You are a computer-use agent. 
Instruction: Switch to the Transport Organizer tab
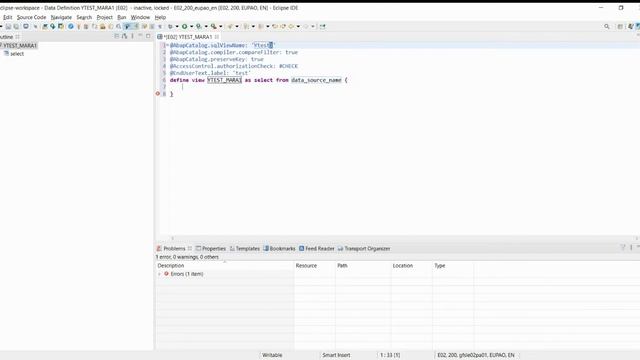point(364,248)
